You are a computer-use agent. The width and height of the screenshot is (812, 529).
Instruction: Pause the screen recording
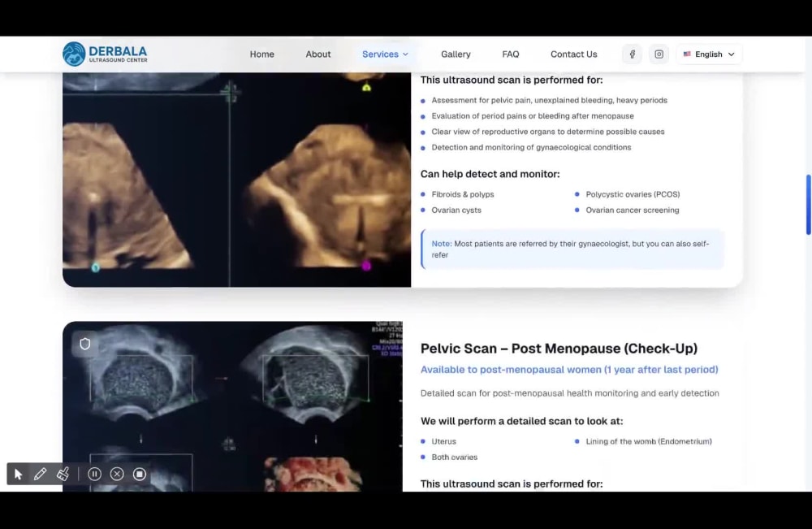94,474
